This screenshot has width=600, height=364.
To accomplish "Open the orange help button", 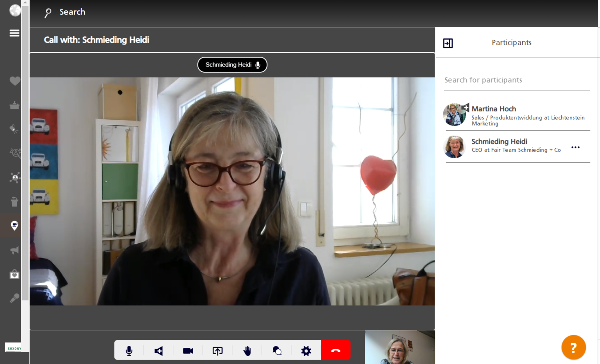I will click(x=573, y=347).
